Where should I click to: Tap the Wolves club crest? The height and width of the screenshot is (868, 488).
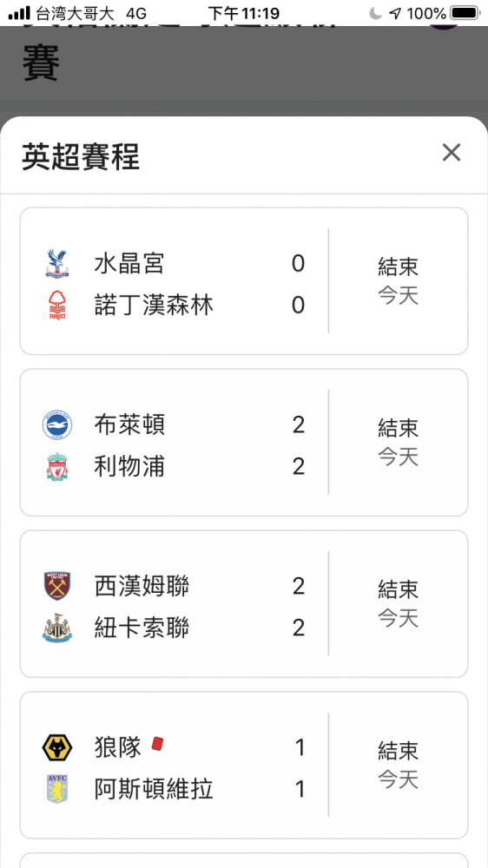(x=57, y=747)
